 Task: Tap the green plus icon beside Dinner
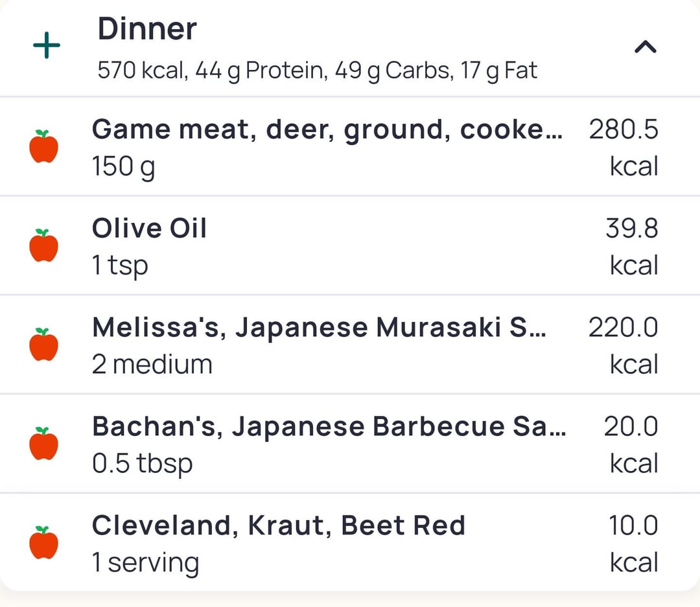pos(47,47)
